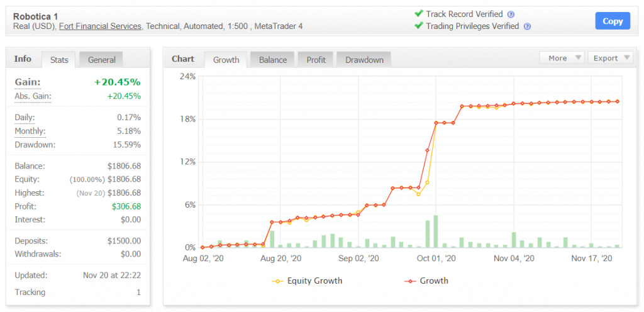Expand the Export dropdown

[611, 58]
